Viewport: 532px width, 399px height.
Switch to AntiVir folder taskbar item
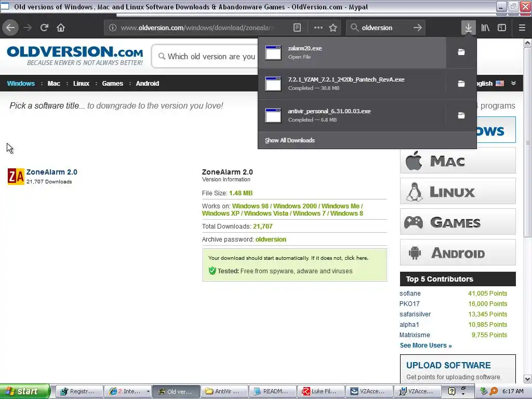[x=224, y=391]
